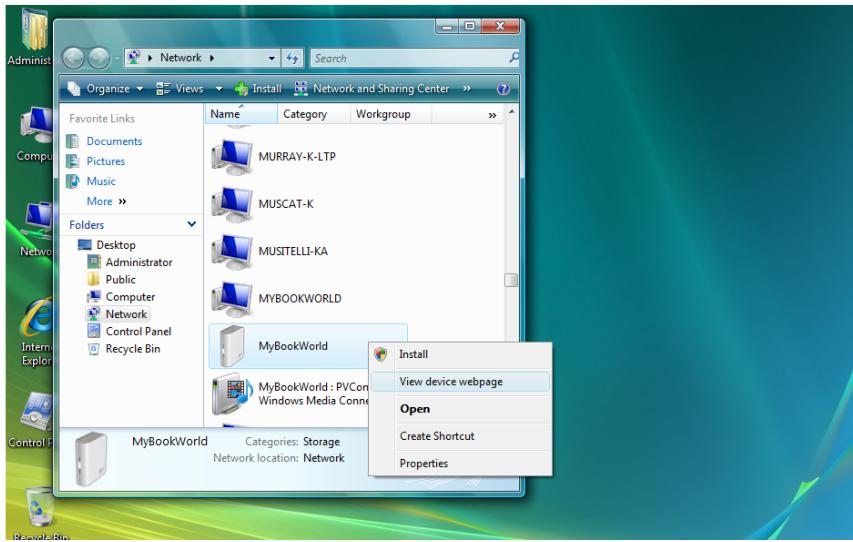This screenshot has height=542, width=853.
Task: Open the Organize dropdown menu
Action: [x=106, y=89]
